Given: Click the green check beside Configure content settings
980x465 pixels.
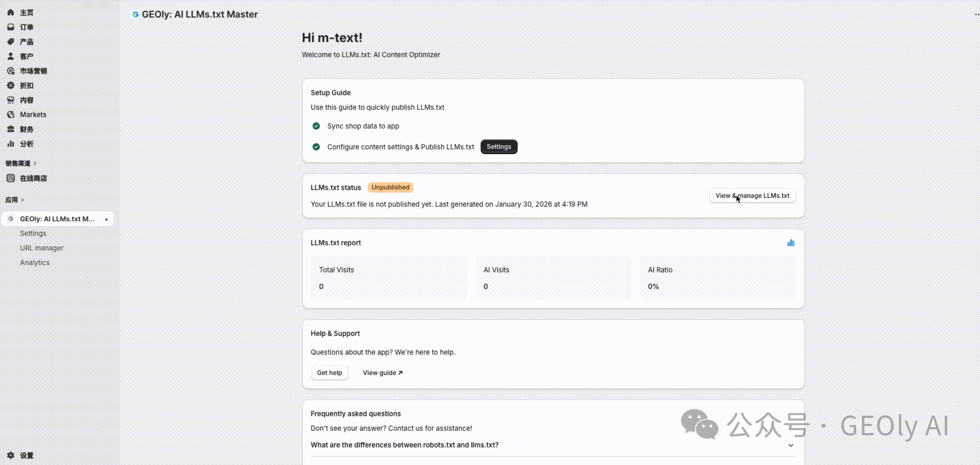Looking at the screenshot, I should (316, 147).
